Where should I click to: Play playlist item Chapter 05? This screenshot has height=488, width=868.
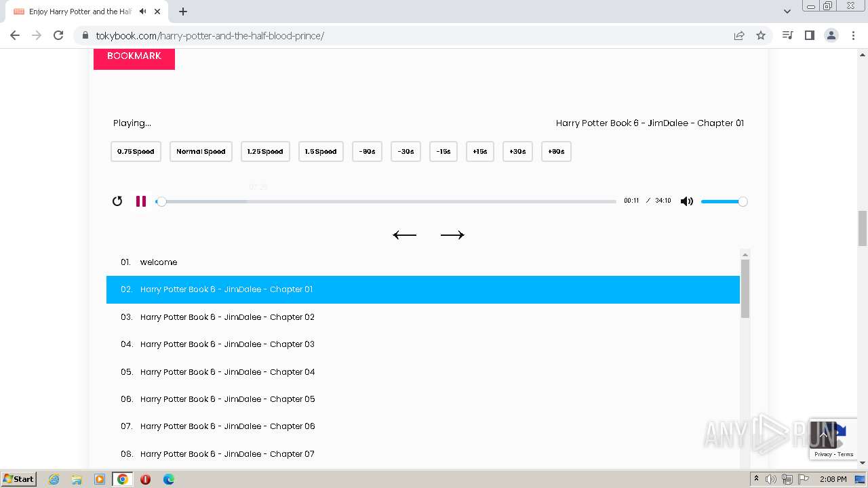click(423, 399)
